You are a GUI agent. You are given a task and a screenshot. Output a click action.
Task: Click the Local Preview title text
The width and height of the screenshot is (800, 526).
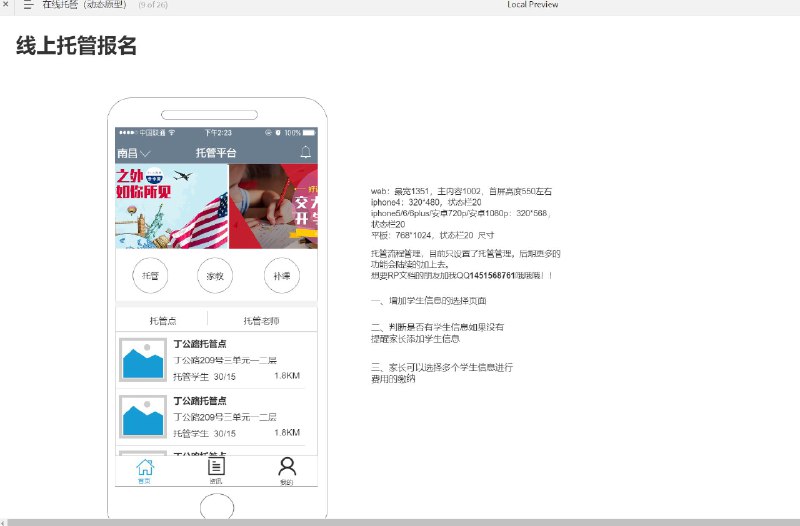(533, 5)
